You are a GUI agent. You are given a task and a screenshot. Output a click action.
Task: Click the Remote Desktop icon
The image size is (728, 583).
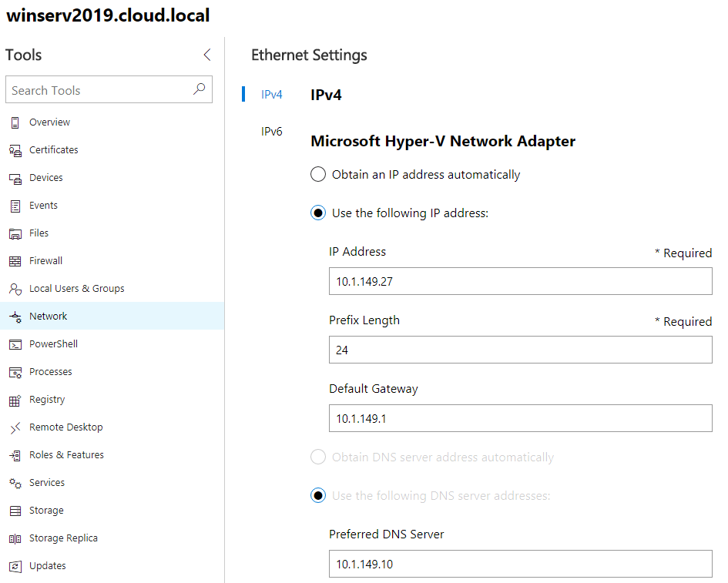15,427
